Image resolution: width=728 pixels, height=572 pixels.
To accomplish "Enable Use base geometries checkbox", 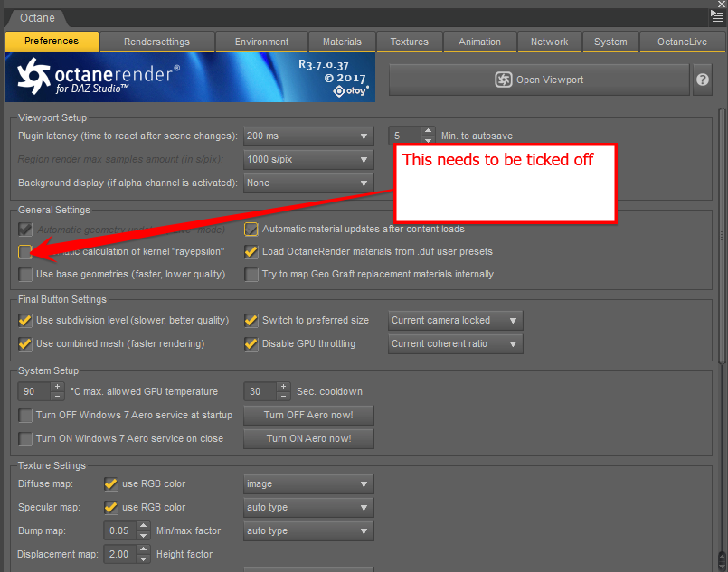I will click(25, 274).
